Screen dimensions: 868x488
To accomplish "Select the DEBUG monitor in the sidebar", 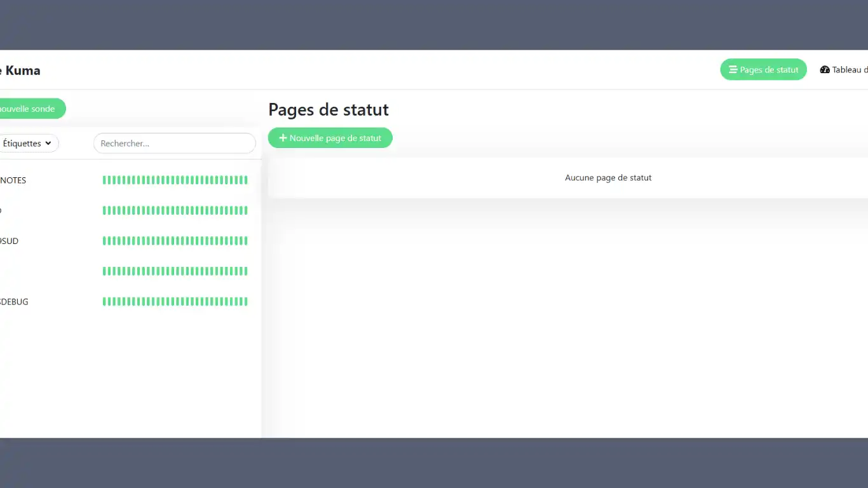I will 64,302.
